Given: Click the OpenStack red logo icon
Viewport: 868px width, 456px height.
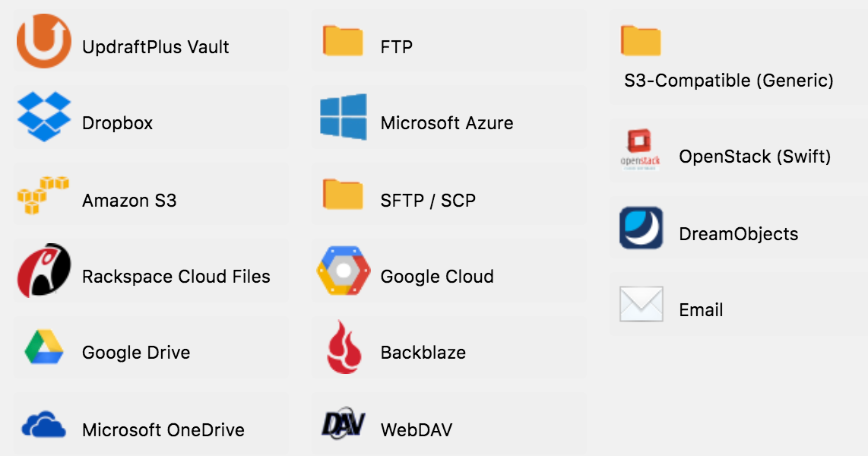Looking at the screenshot, I should 641,150.
